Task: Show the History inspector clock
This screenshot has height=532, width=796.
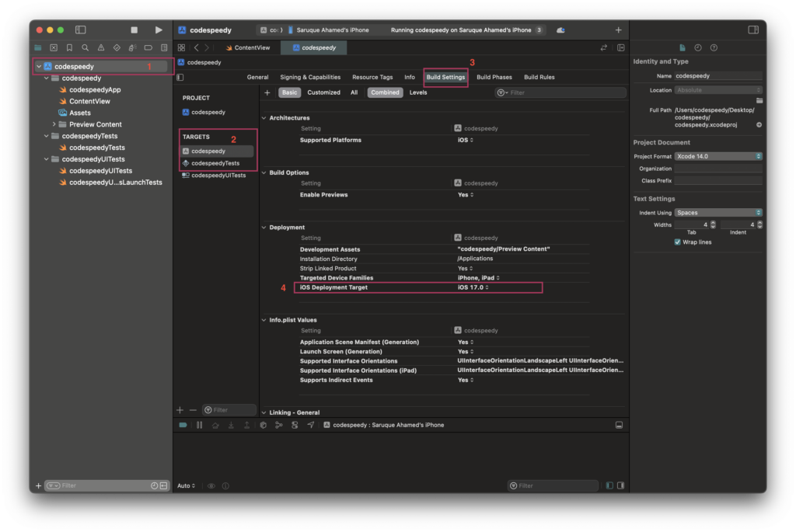Action: pyautogui.click(x=698, y=47)
